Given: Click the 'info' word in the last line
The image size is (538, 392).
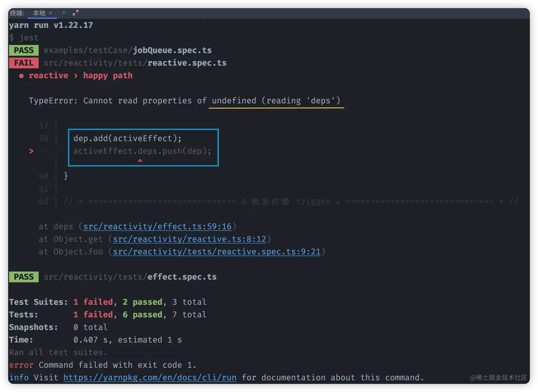Looking at the screenshot, I should 19,378.
